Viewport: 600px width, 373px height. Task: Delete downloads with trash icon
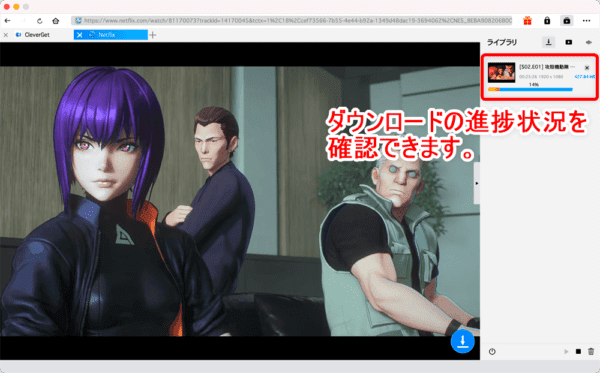point(591,352)
